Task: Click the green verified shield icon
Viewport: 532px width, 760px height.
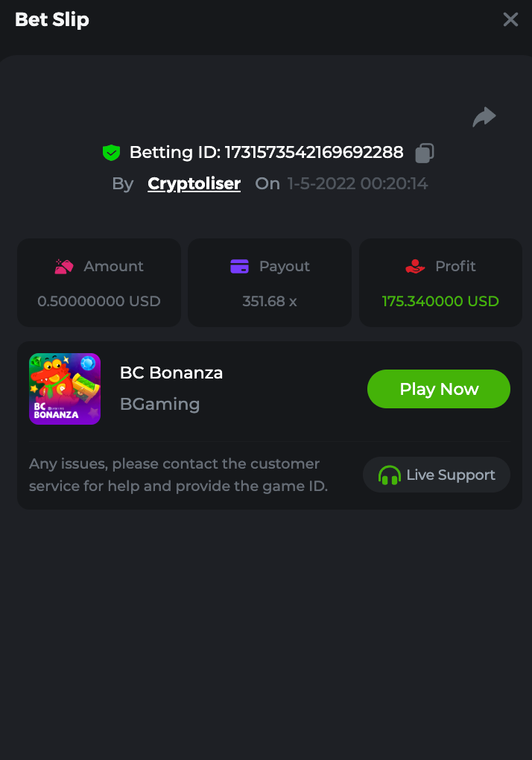Action: coord(111,153)
